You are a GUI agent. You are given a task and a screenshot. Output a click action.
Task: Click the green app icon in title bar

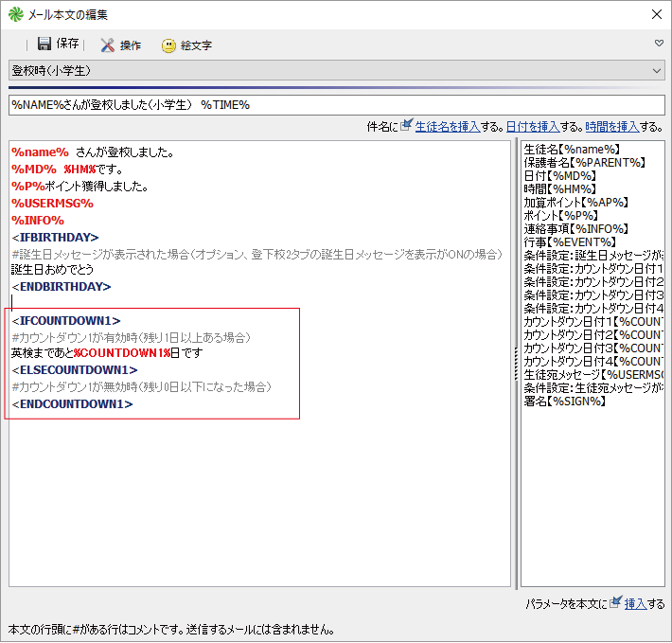tap(14, 14)
